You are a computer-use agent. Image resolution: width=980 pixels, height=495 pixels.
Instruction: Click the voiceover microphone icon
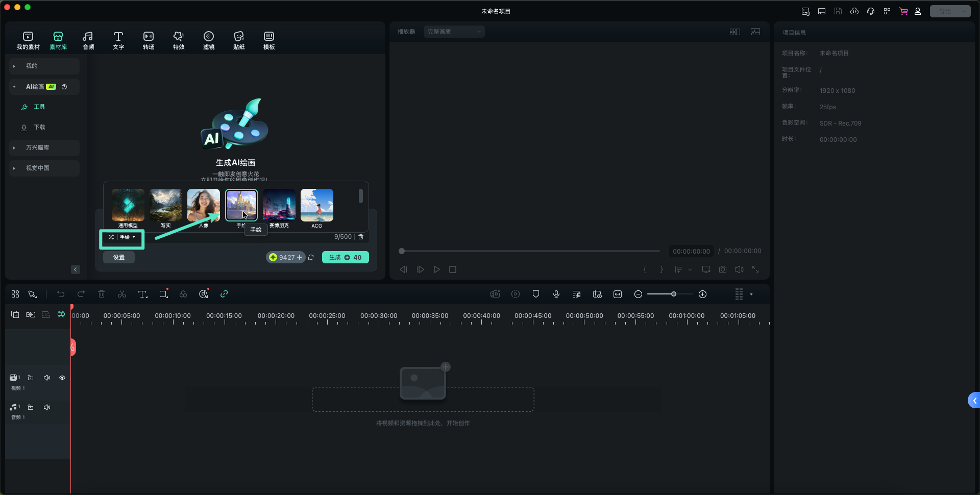click(556, 294)
